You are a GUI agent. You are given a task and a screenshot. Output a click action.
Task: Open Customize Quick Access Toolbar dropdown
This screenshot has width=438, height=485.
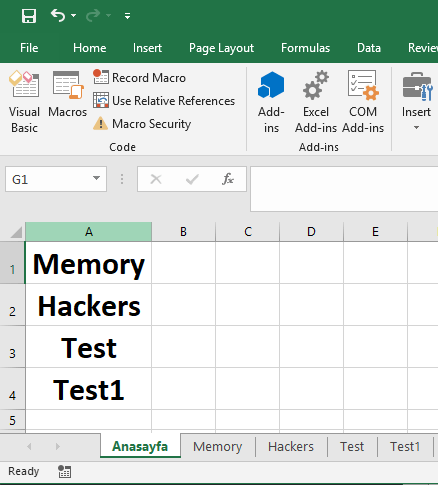pyautogui.click(x=127, y=16)
